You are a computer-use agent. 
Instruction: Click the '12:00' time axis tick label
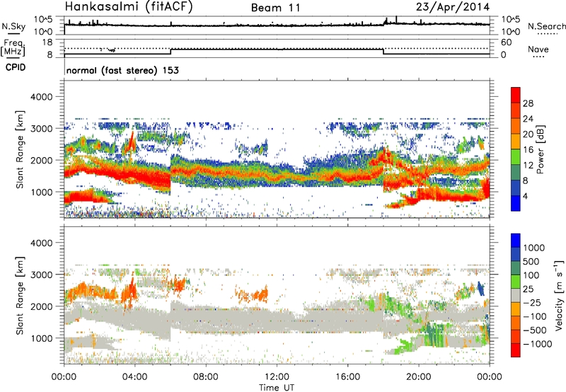277,377
